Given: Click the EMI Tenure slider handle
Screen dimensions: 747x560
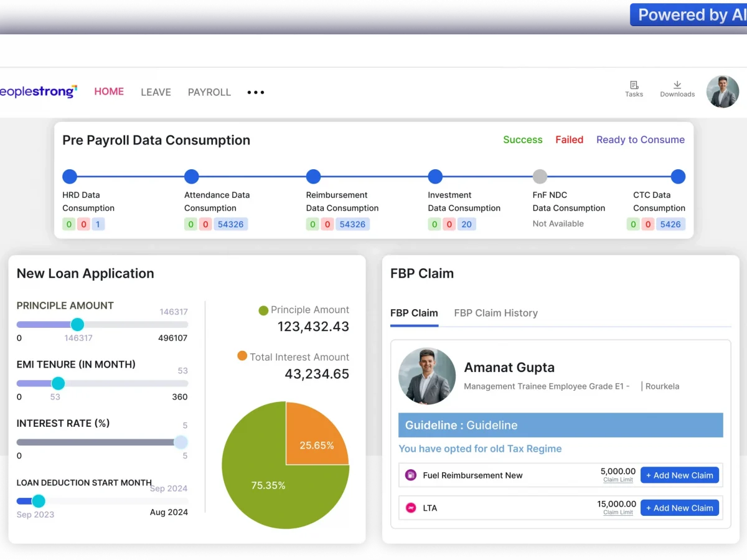Looking at the screenshot, I should click(58, 383).
